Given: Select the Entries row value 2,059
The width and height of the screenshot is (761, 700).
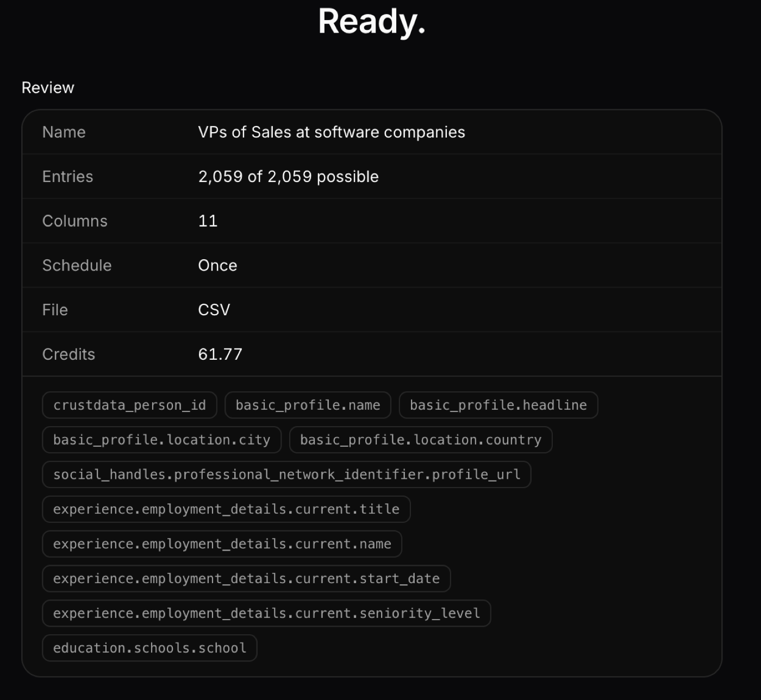Looking at the screenshot, I should click(288, 177).
